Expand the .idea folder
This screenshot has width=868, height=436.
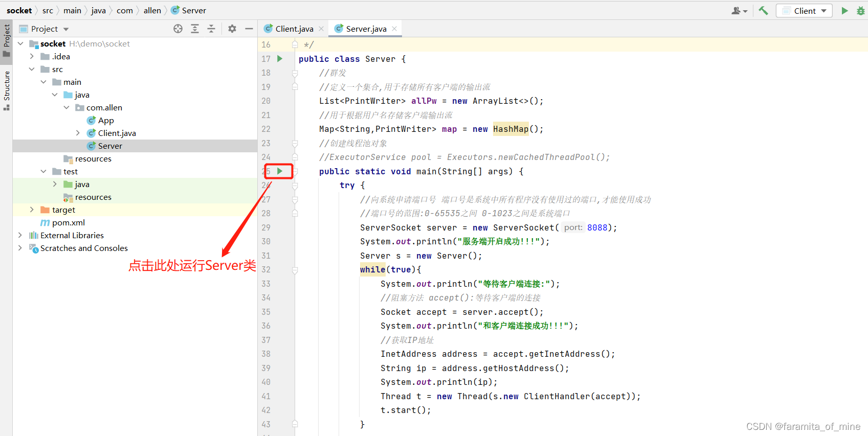pos(32,56)
